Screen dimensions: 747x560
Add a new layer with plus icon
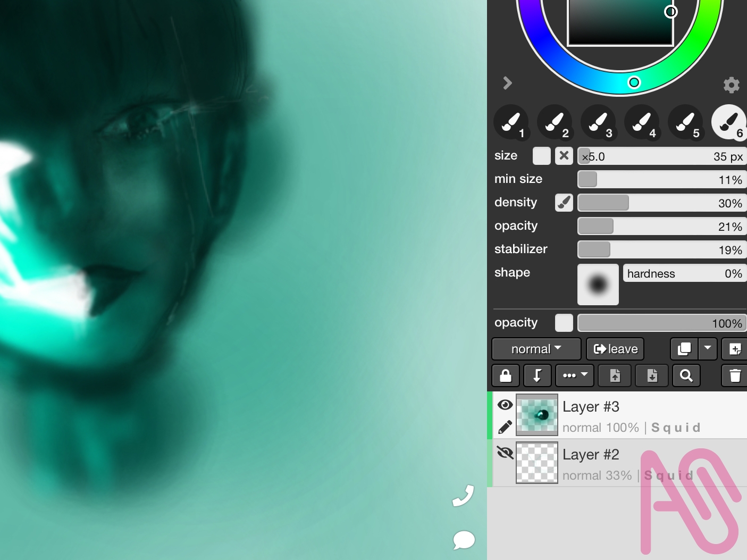click(x=735, y=349)
